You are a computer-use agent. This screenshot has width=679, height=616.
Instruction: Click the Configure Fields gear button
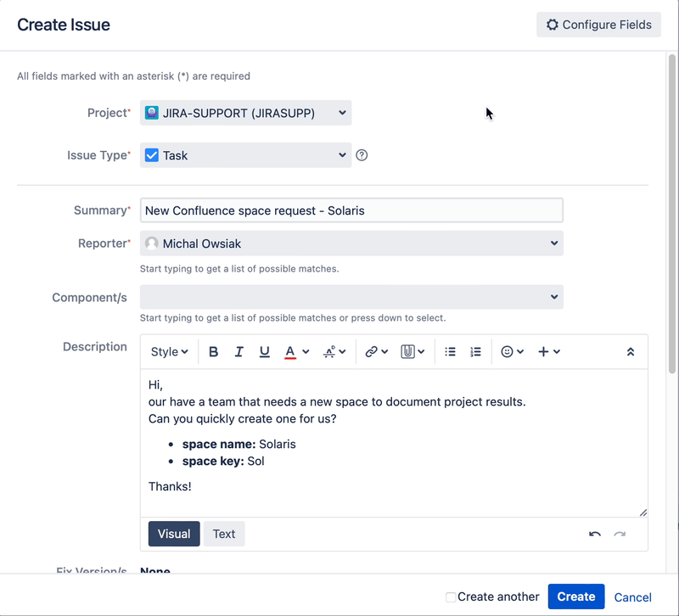[x=598, y=25]
